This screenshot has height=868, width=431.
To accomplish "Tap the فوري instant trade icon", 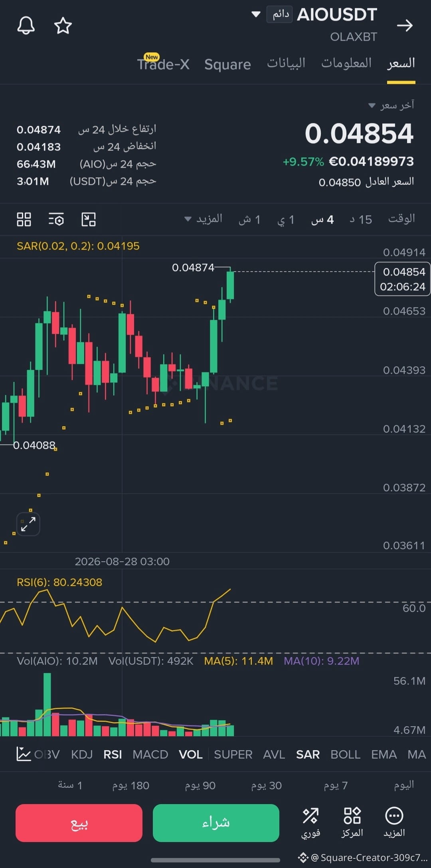I will 310,823.
